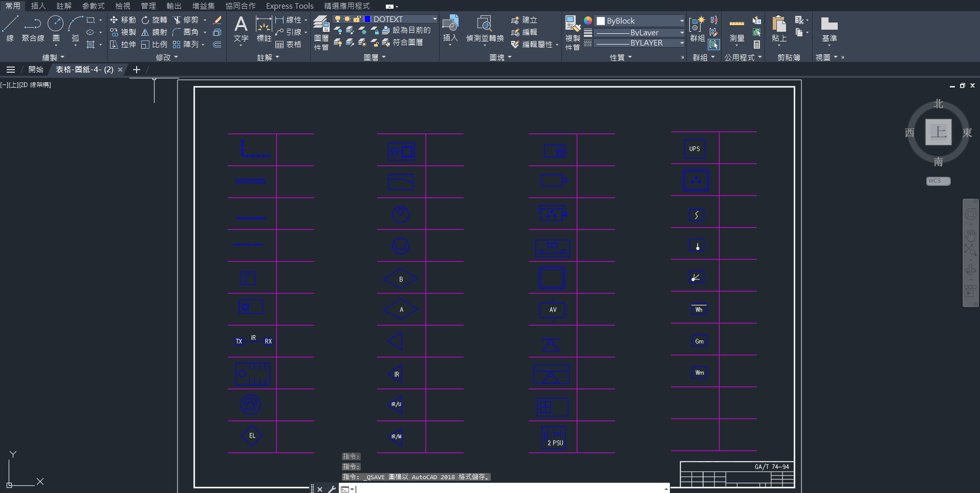Expand the 繪製 (Draw) panel
Image resolution: width=980 pixels, height=493 pixels.
point(53,57)
